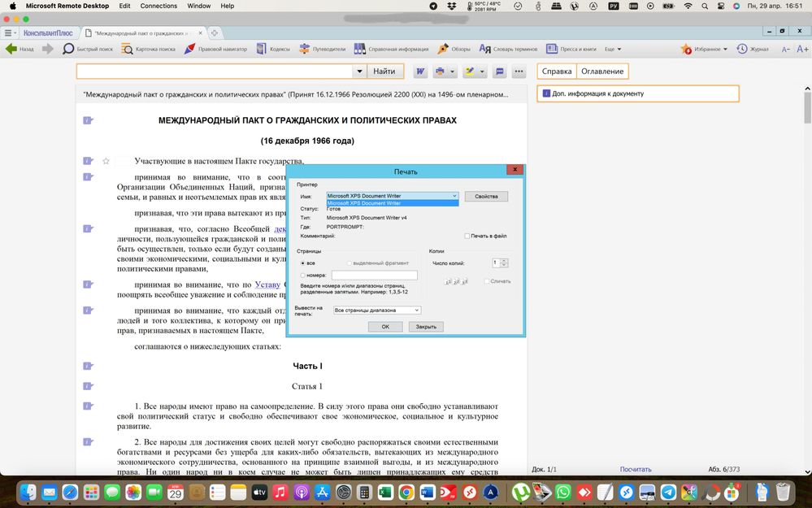Open the print icon dropdown arrow
Viewport: 812px width, 508px height.
pyautogui.click(x=452, y=72)
